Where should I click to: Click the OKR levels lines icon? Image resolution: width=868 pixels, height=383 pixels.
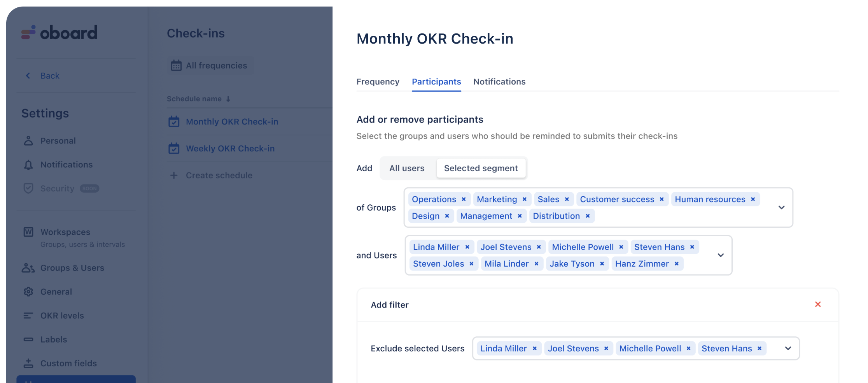(28, 316)
